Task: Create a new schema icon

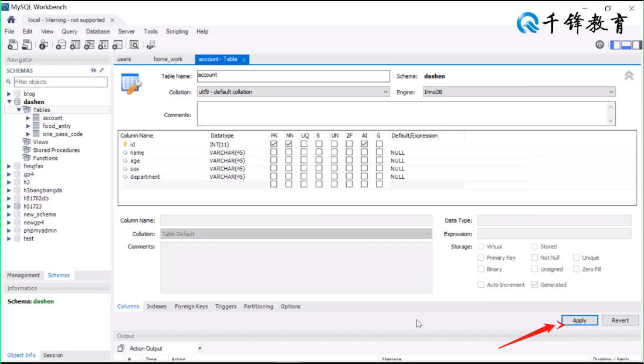Action: click(x=61, y=45)
